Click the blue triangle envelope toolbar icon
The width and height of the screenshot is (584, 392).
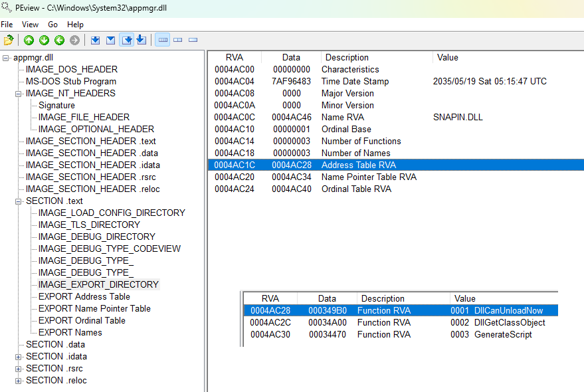110,40
